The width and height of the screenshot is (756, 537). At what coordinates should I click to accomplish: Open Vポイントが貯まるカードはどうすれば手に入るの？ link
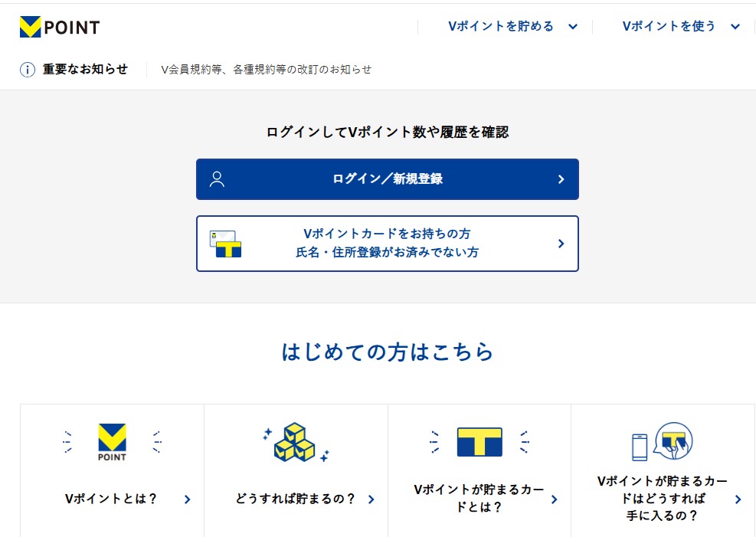pos(662,498)
